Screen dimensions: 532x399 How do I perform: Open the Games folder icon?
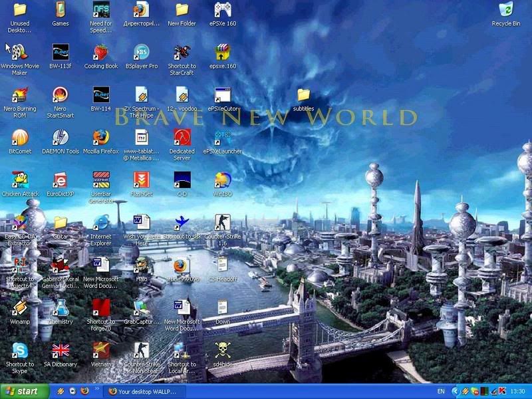pyautogui.click(x=61, y=9)
